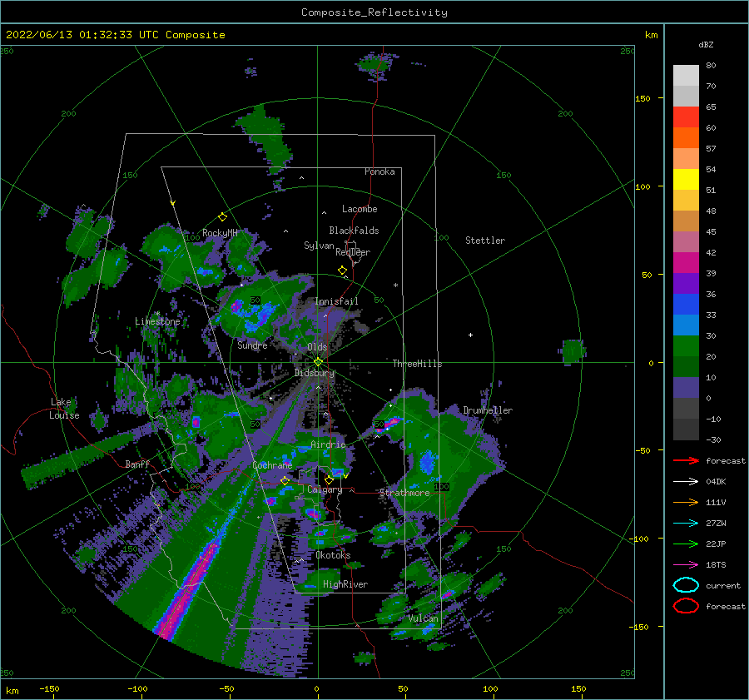Click the Olds city label
This screenshot has width=749, height=700.
[317, 347]
